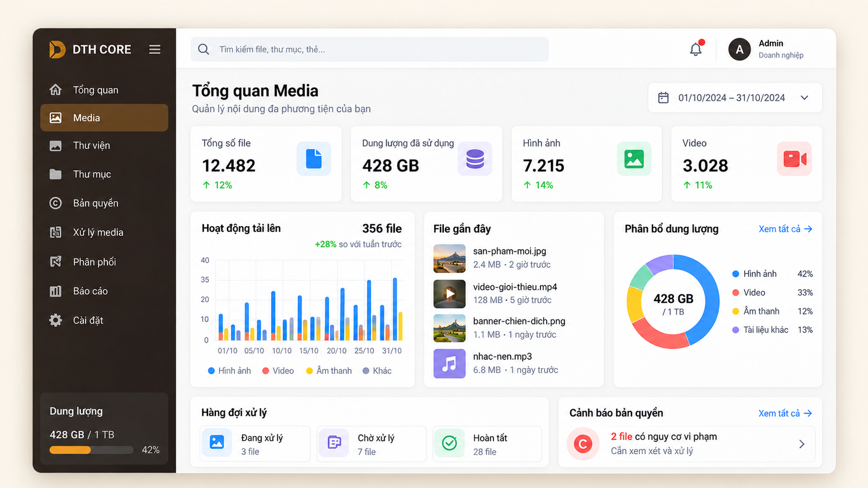
Task: Click the Chờ xử lý queue icon
Action: tap(334, 442)
